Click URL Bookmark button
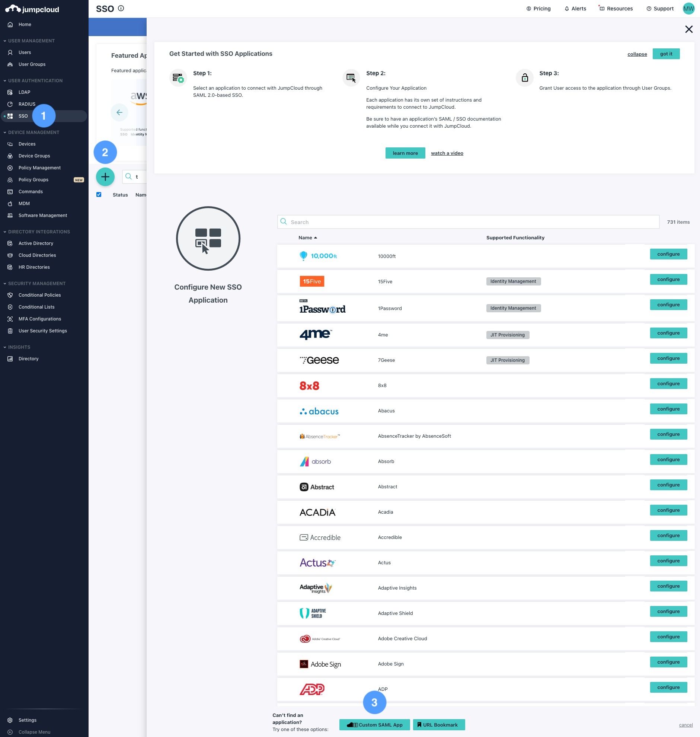The width and height of the screenshot is (700, 737). click(x=438, y=725)
